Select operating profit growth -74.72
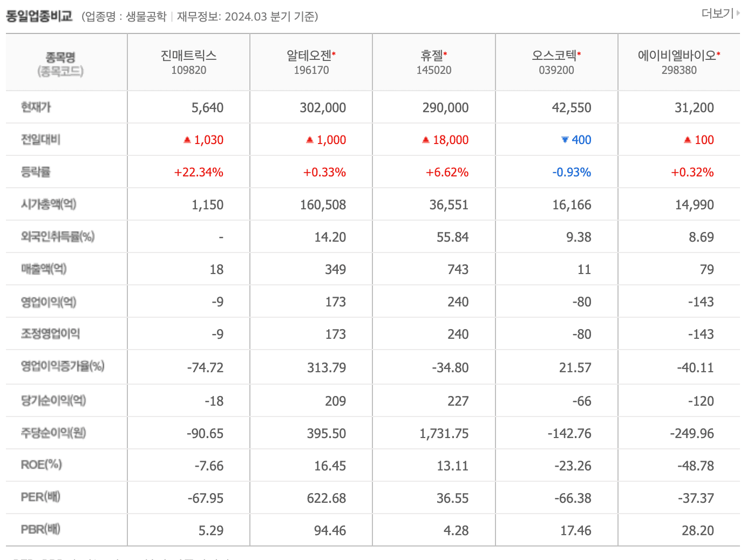 click(205, 368)
